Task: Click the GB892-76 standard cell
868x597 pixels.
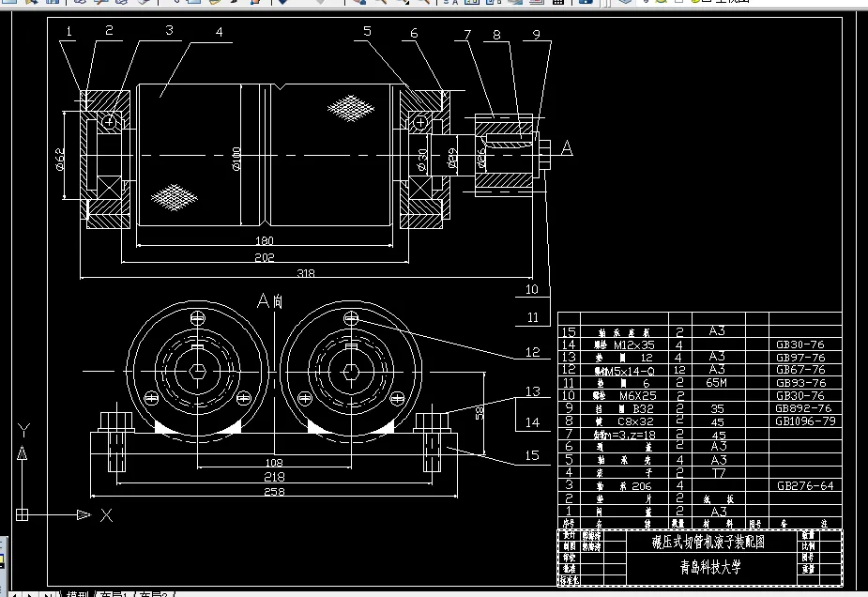Action: [x=803, y=408]
